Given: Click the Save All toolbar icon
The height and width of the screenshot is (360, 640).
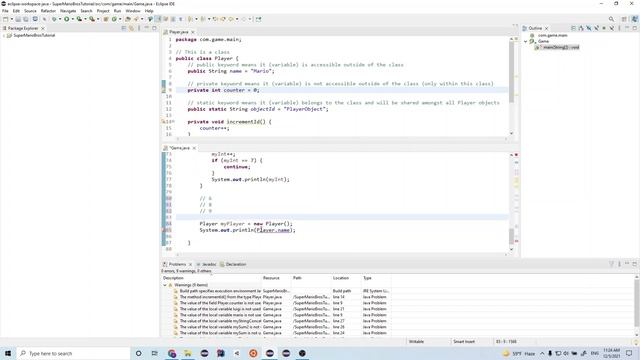Looking at the screenshot, I should click(x=26, y=19).
